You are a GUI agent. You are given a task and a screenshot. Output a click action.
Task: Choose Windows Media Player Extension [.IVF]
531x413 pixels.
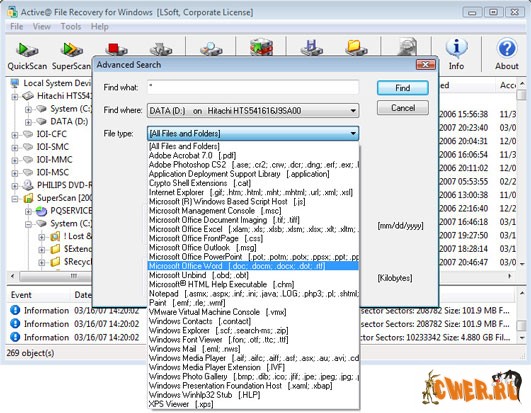tap(253, 367)
